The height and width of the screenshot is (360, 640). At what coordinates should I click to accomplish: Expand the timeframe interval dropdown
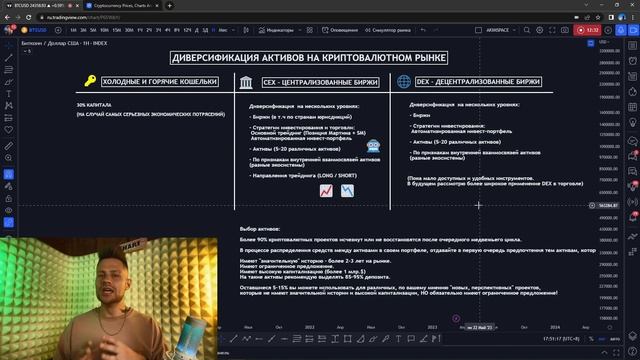233,30
